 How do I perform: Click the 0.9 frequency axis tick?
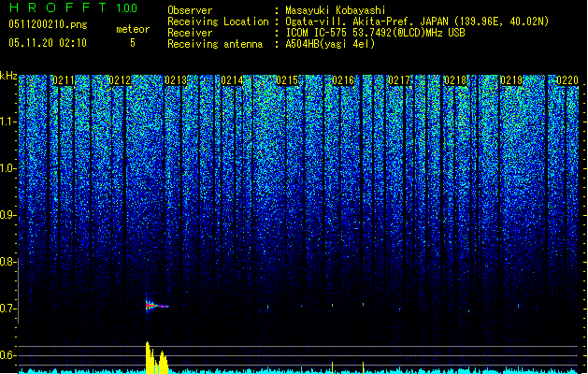point(8,215)
